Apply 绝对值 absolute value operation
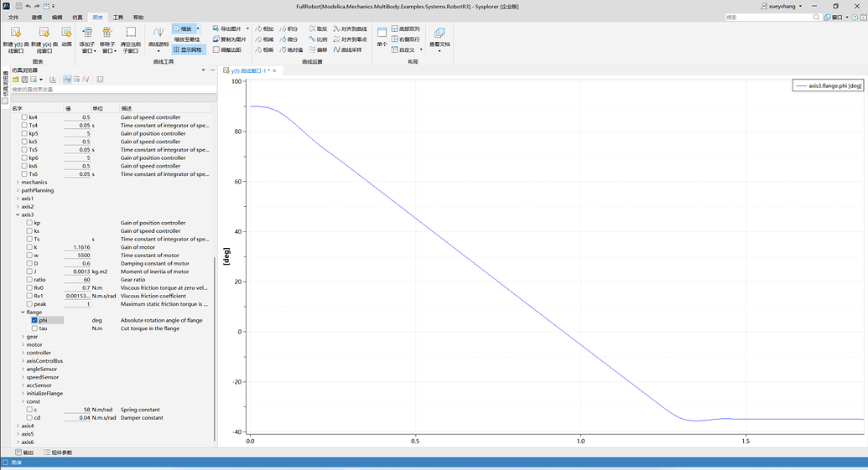 point(291,49)
